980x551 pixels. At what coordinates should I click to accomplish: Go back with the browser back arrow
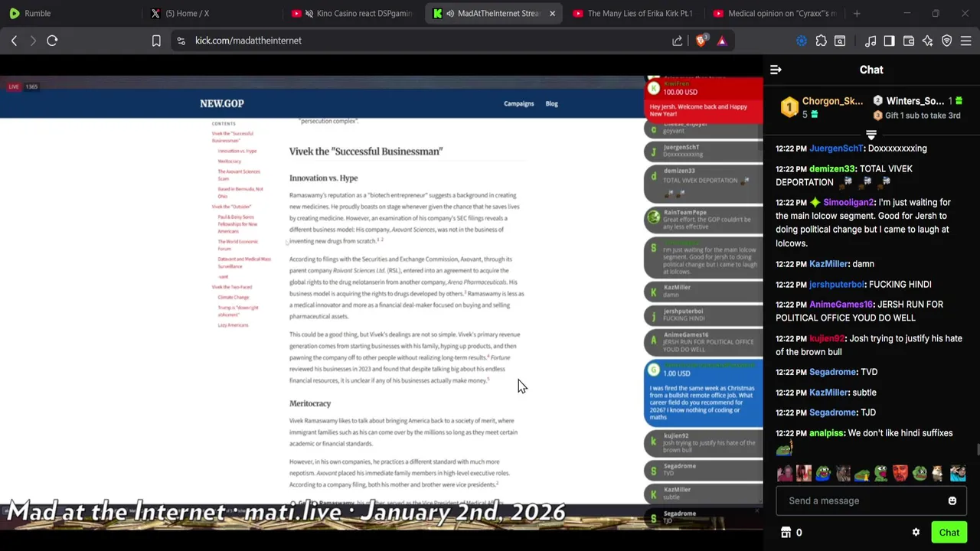[14, 41]
